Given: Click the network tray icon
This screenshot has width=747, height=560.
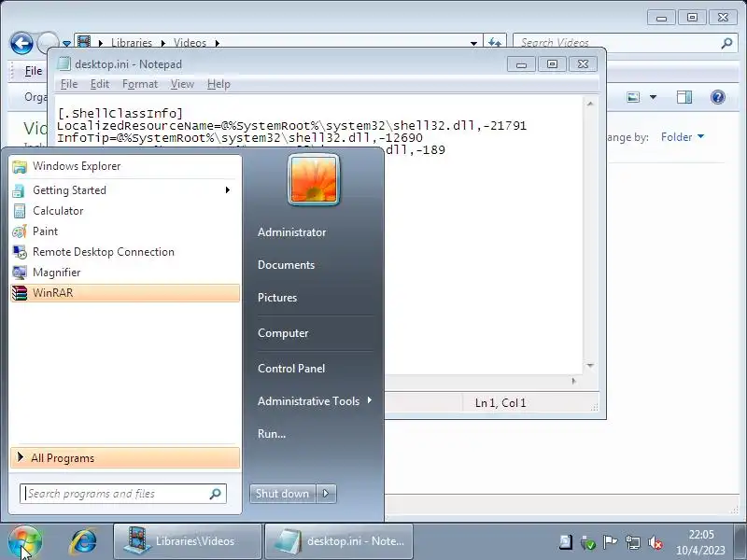Looking at the screenshot, I should pos(633,542).
